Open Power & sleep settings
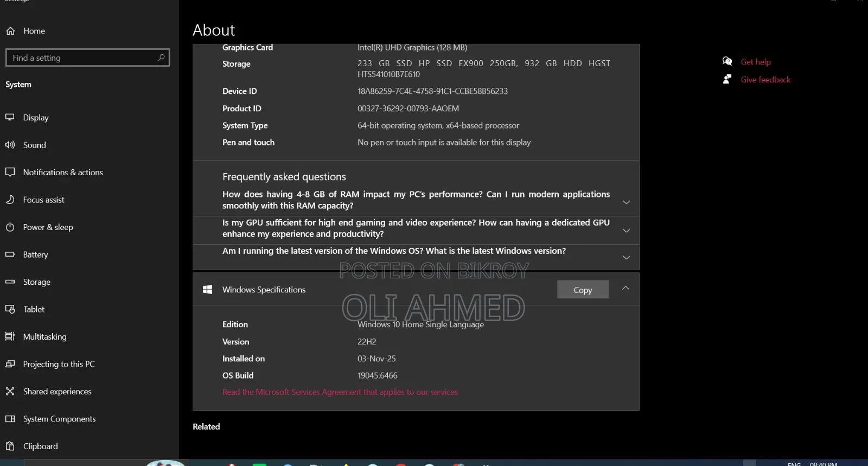Image resolution: width=868 pixels, height=466 pixels. coord(48,227)
